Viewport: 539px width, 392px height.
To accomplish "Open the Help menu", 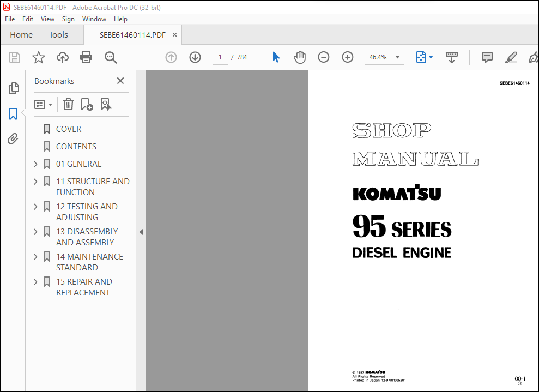I will click(x=120, y=19).
